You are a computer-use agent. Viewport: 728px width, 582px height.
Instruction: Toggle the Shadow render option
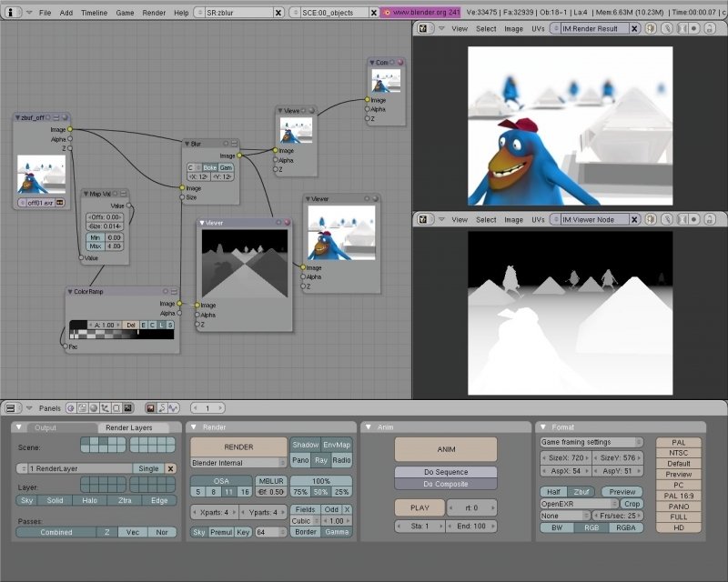click(305, 445)
